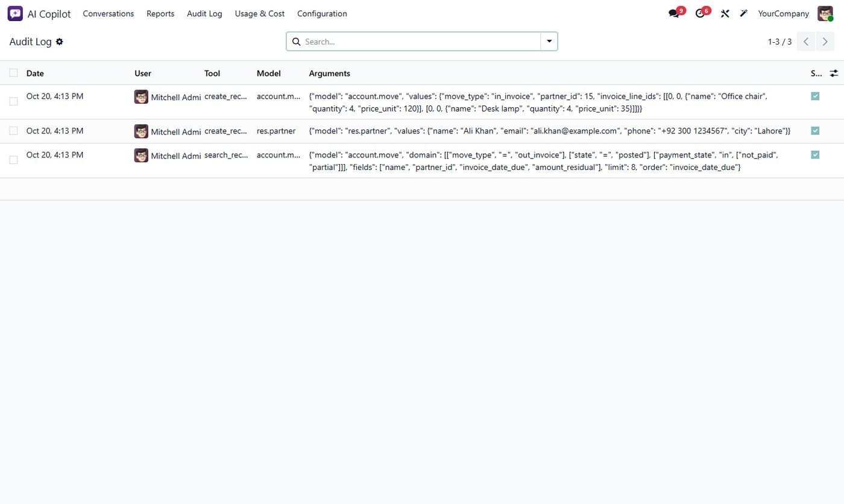Open the optional columns adjust icon

coord(834,73)
